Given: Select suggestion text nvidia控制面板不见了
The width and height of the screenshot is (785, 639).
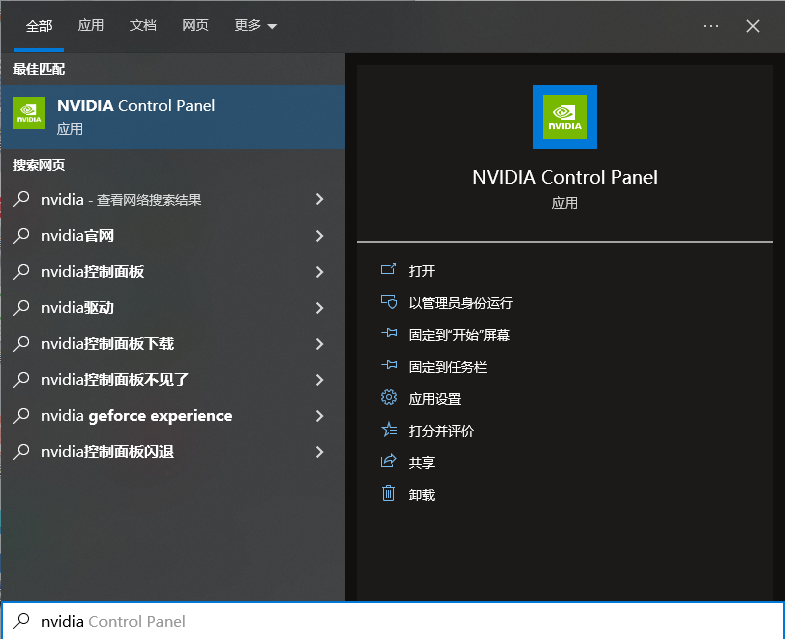Looking at the screenshot, I should [115, 380].
